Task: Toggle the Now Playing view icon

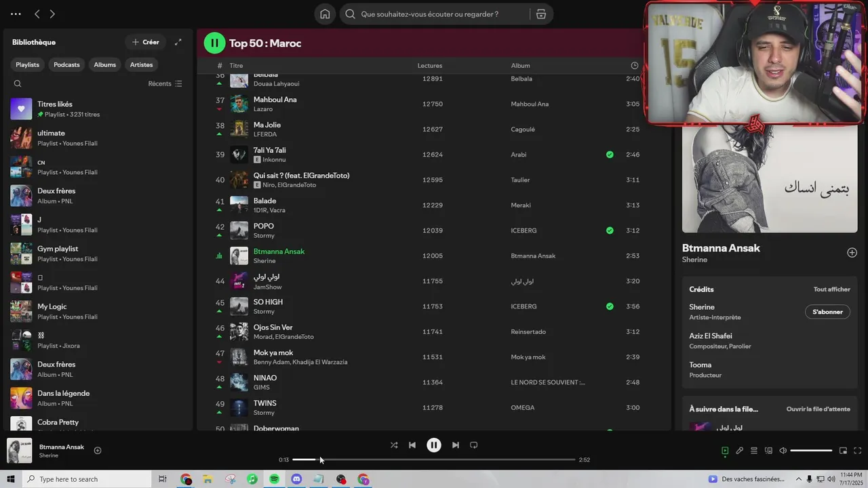Action: pyautogui.click(x=725, y=451)
